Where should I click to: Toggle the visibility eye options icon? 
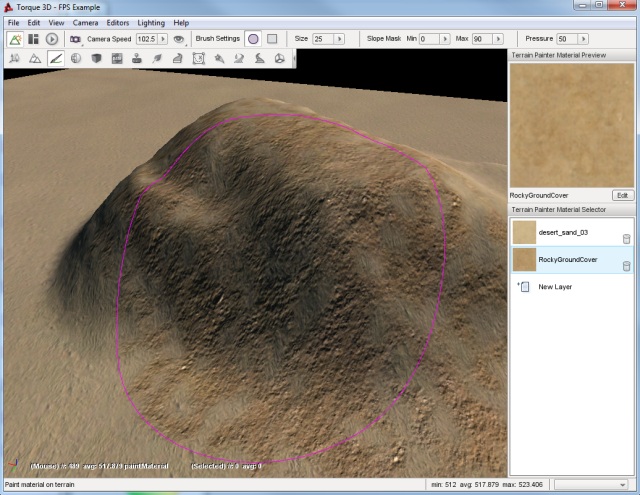tap(179, 39)
